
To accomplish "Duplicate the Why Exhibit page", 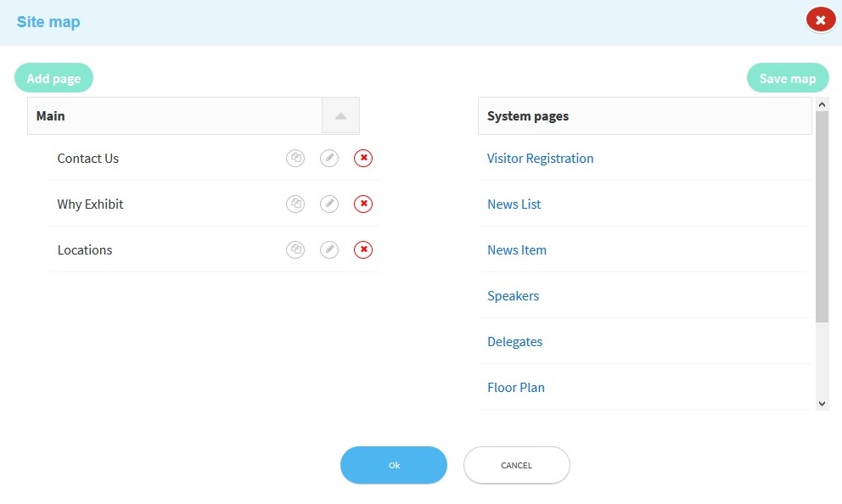I will click(295, 204).
